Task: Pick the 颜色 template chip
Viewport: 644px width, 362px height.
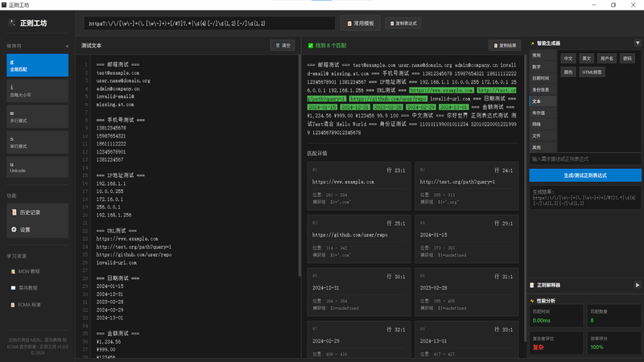Action: click(568, 72)
